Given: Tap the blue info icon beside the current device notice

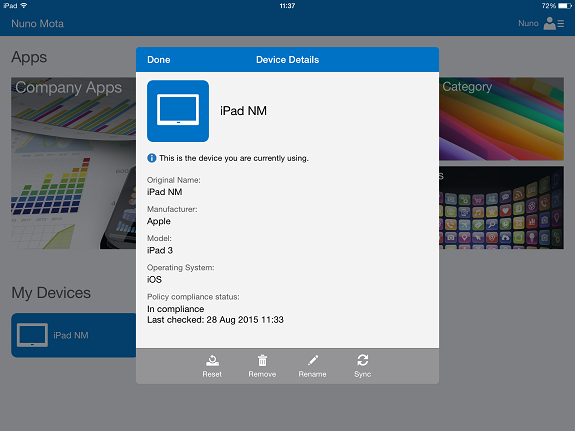Looking at the screenshot, I should (x=151, y=158).
